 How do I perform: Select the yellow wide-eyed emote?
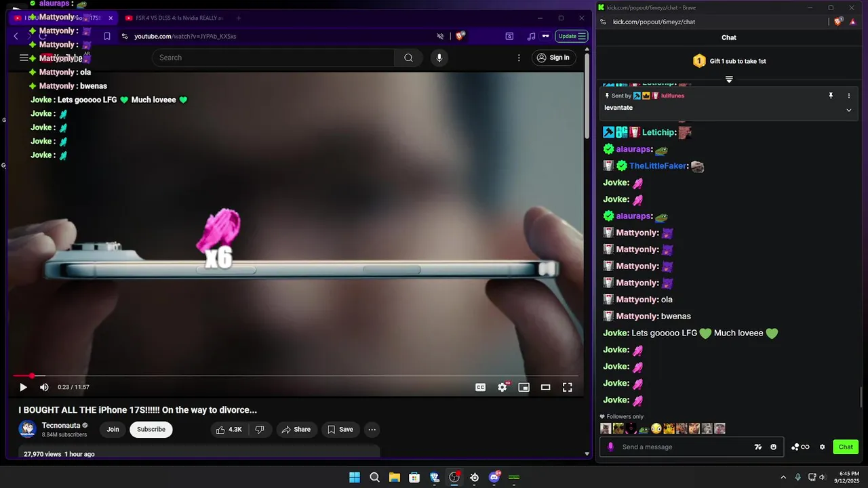click(656, 428)
